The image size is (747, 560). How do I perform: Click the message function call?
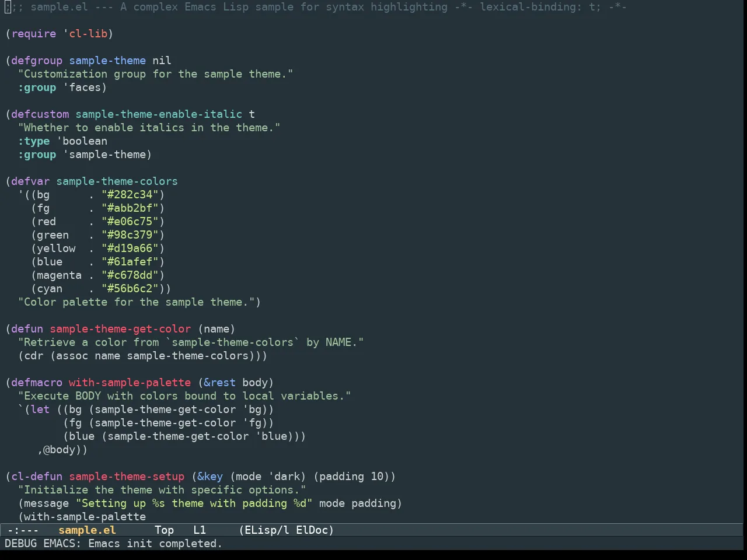[47, 503]
